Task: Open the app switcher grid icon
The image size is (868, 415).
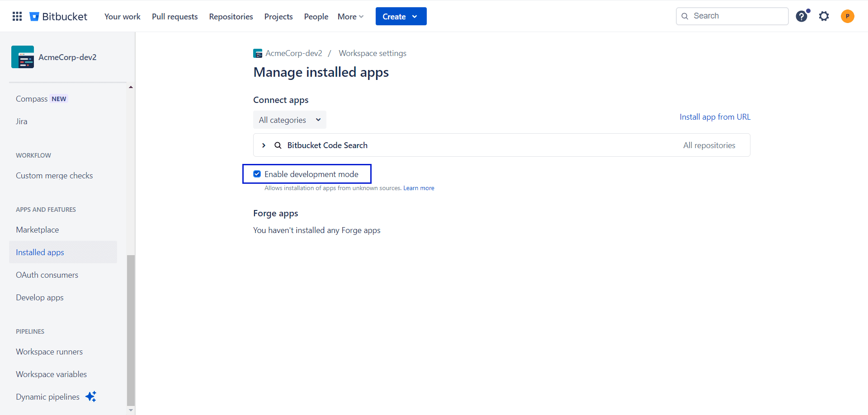Action: click(x=17, y=16)
